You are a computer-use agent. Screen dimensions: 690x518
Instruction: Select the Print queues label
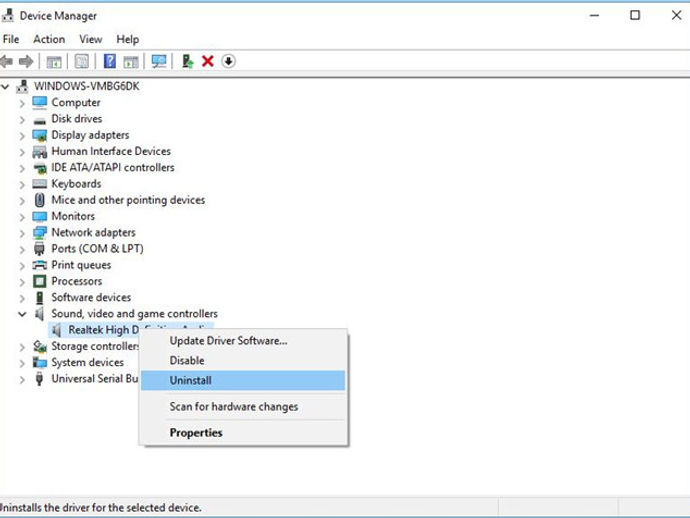tap(81, 265)
